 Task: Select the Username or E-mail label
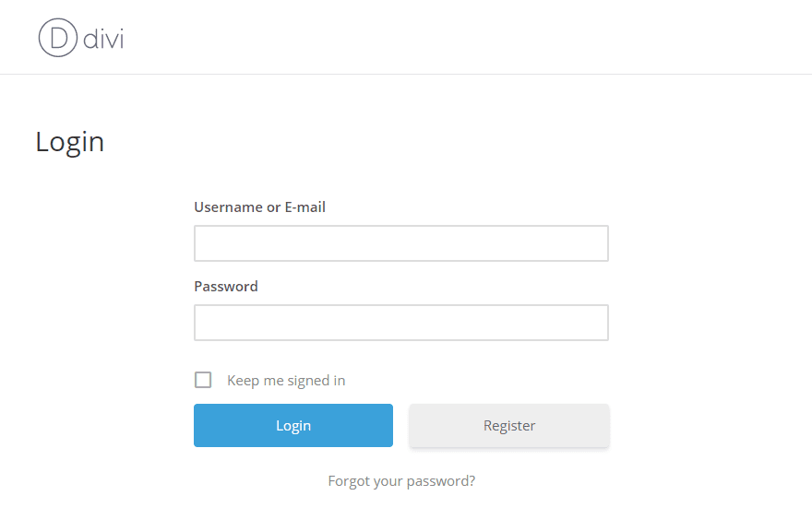(259, 206)
